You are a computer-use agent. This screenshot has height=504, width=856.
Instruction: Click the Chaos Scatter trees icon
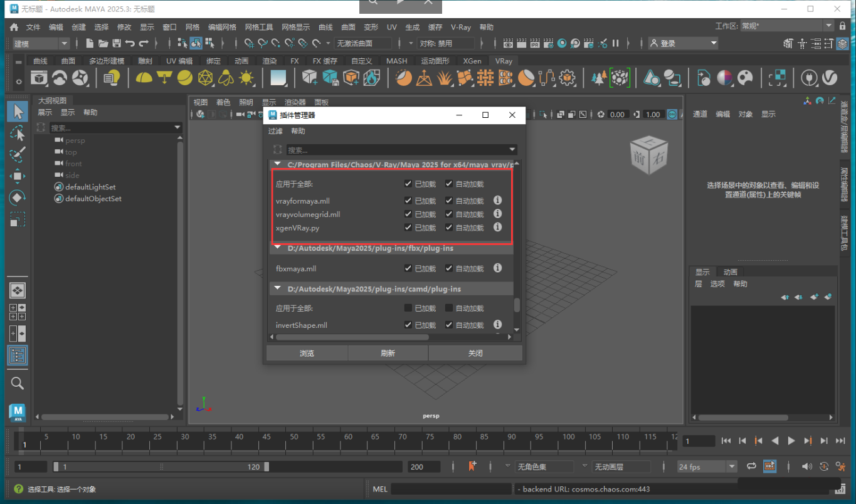(x=600, y=78)
